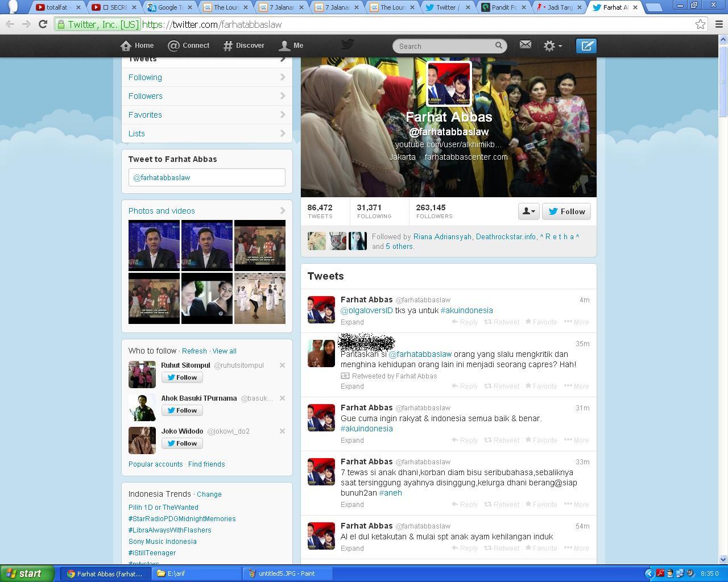
Task: Switch to the Pandit Football browser tab
Action: (x=503, y=7)
